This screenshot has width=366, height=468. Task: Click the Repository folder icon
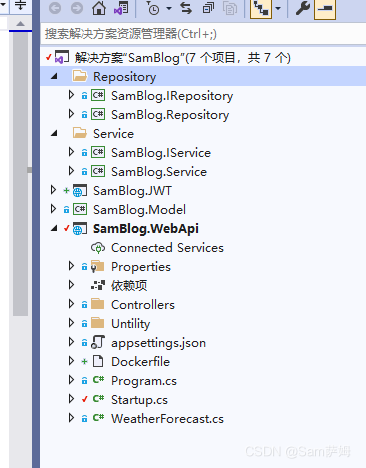80,76
